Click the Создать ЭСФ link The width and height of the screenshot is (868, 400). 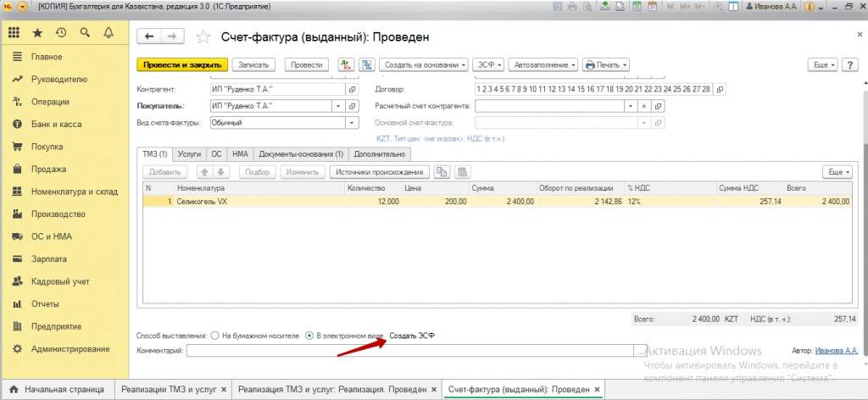(412, 336)
